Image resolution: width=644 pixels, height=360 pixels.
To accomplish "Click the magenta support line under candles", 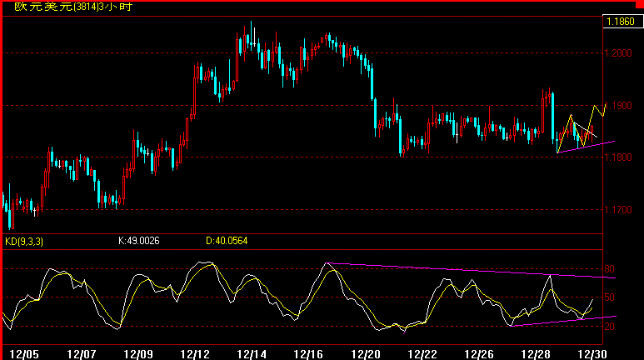I will point(586,147).
